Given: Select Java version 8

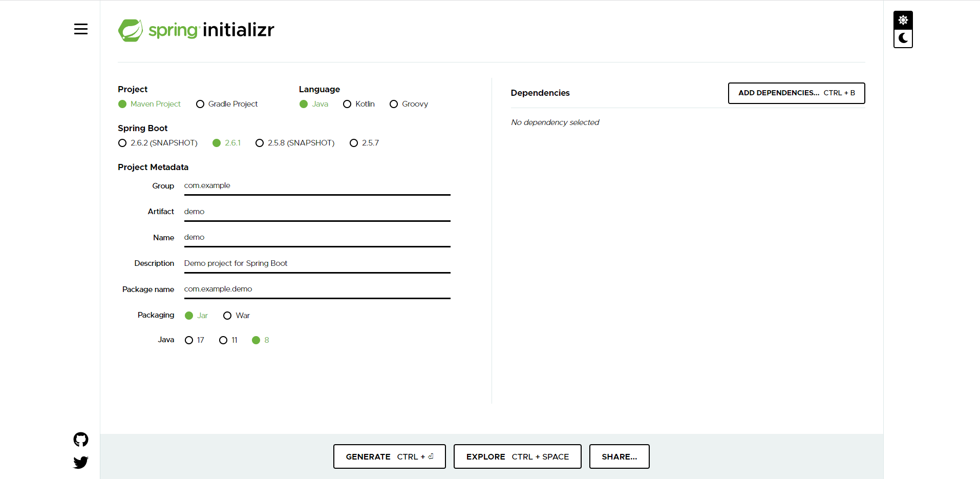Looking at the screenshot, I should tap(261, 340).
